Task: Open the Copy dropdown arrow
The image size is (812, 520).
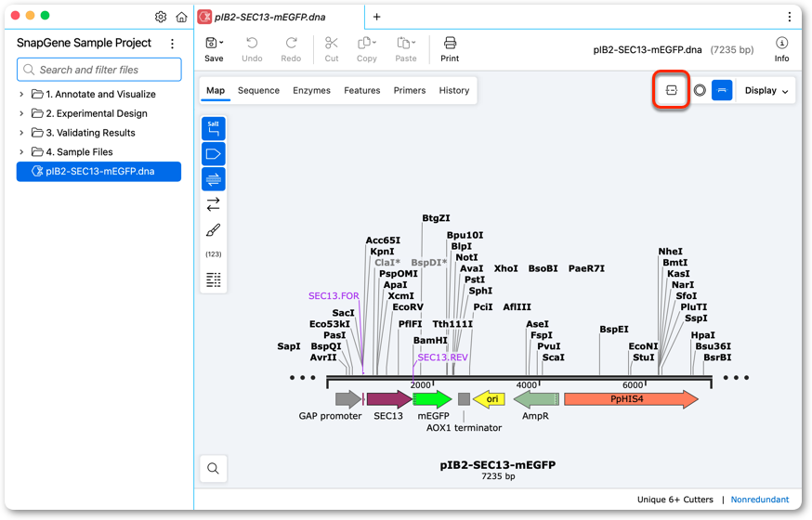Action: click(x=374, y=43)
